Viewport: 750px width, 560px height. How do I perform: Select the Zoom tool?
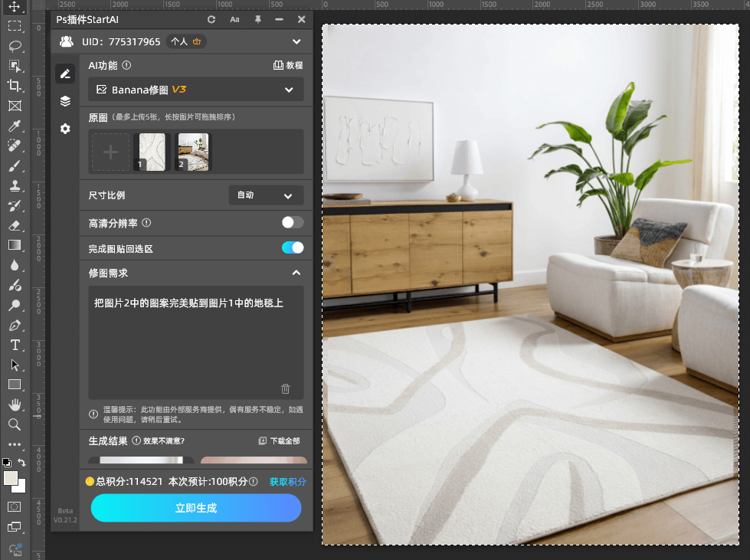coord(15,424)
